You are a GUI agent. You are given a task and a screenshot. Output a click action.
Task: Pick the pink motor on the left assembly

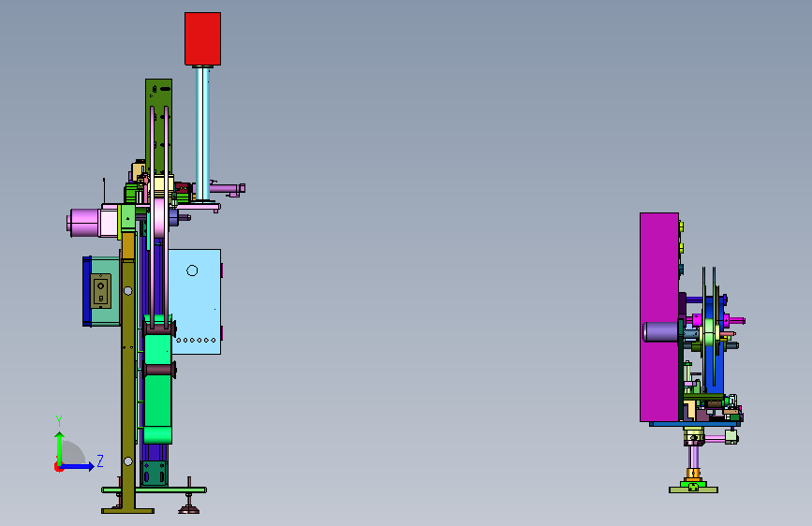tap(85, 223)
